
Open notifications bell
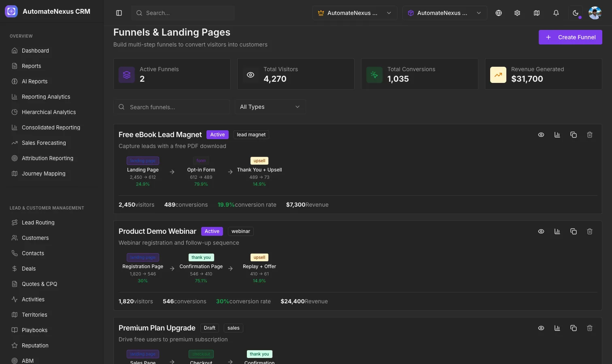tap(556, 13)
